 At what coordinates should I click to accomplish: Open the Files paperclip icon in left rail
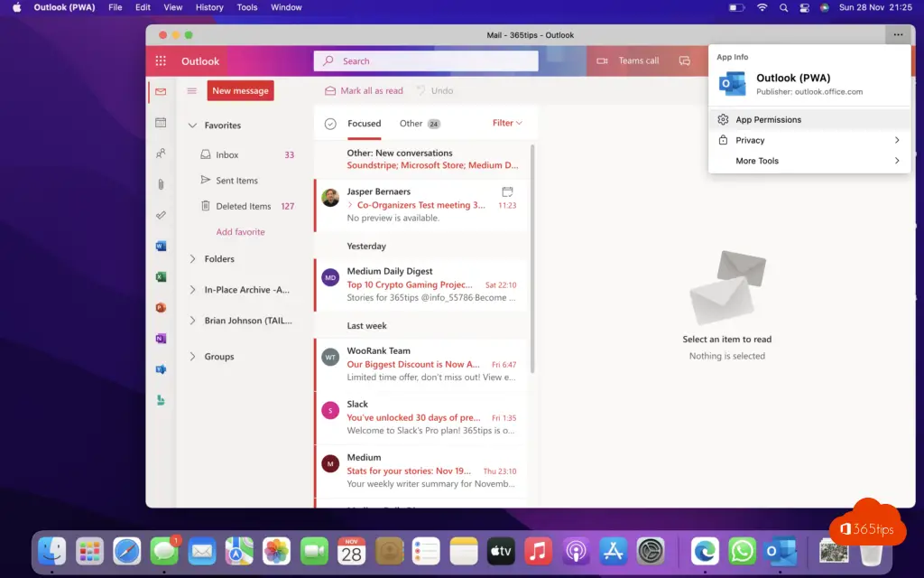tap(161, 184)
